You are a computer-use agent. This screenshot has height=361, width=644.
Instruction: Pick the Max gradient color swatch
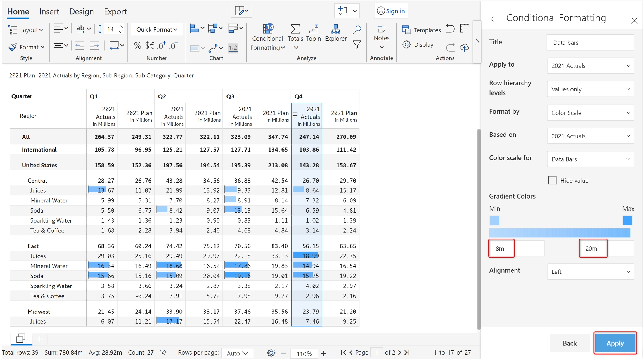pos(627,221)
